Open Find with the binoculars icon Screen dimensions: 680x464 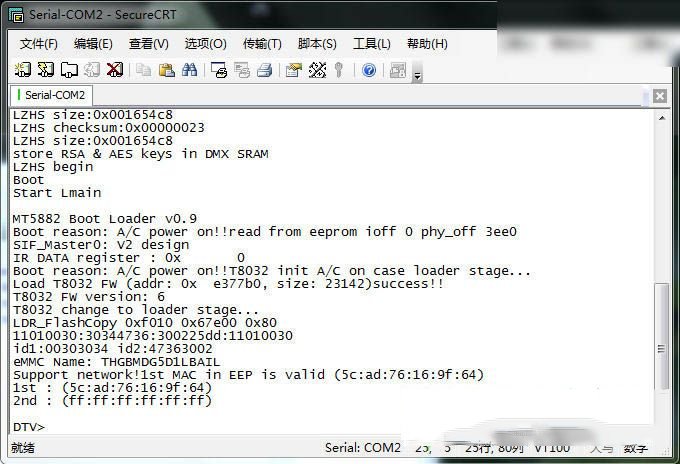click(x=190, y=70)
